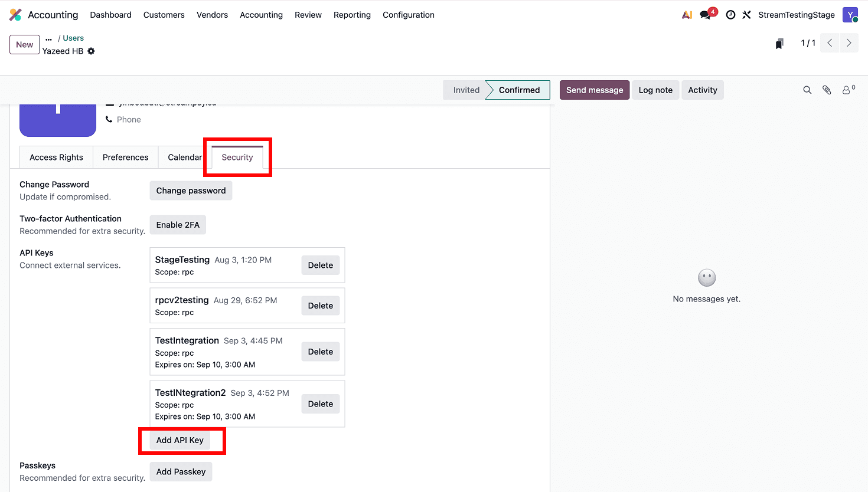
Task: Click the paperclip attachments icon
Action: [827, 90]
